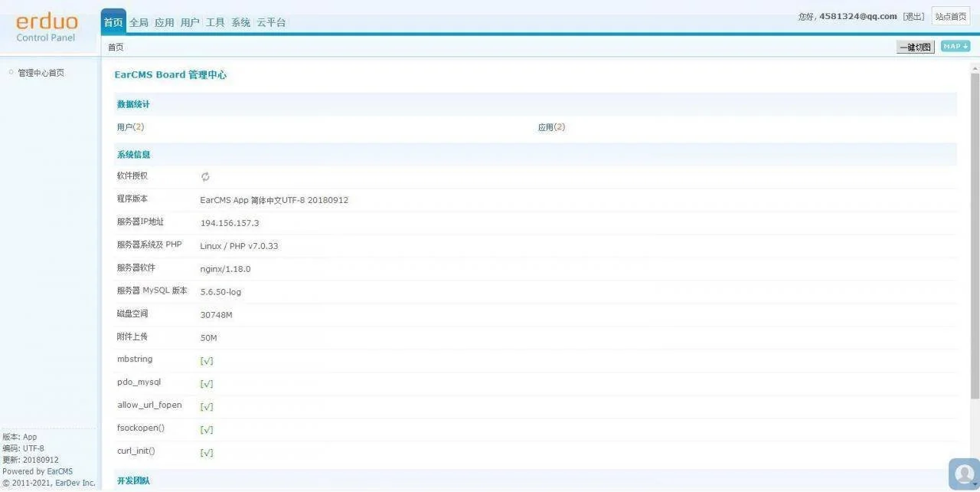980x492 pixels.
Task: Click the mbstring check mark indicator
Action: tap(206, 361)
